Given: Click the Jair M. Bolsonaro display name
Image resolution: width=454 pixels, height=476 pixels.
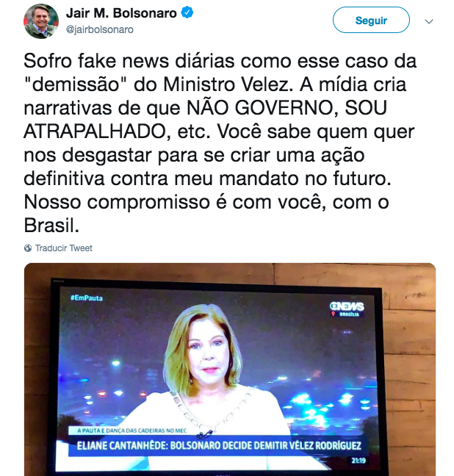Looking at the screenshot, I should pos(121,13).
